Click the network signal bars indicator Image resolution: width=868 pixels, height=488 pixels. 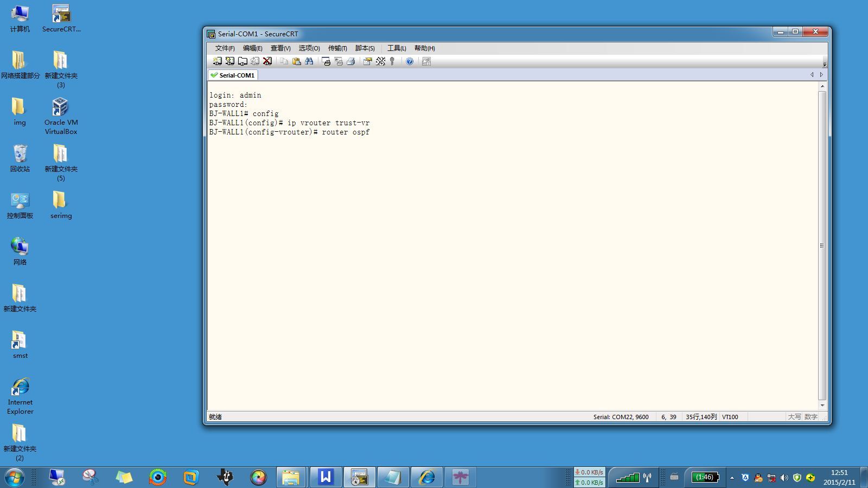tap(628, 477)
